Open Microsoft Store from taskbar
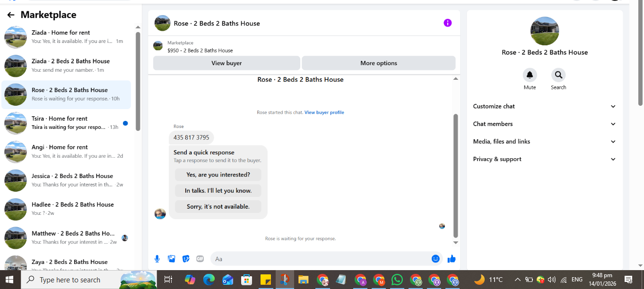Screen dimensions: 644x289 click(x=247, y=280)
